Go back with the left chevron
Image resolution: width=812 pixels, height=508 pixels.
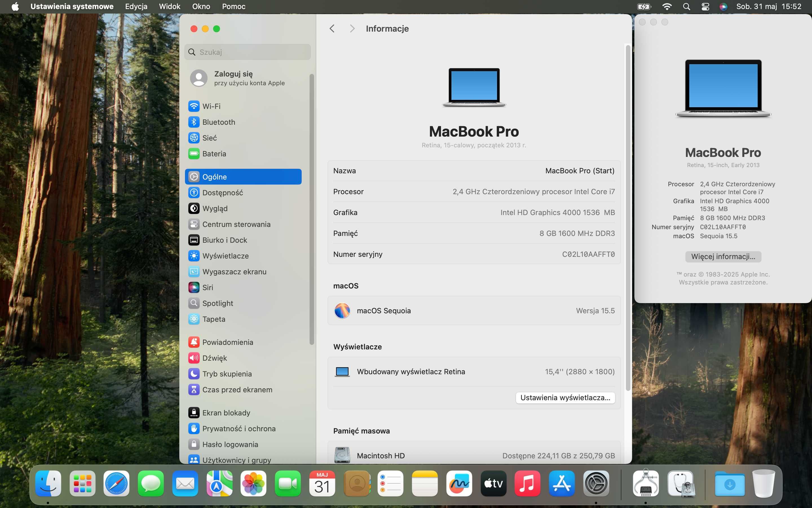click(332, 29)
